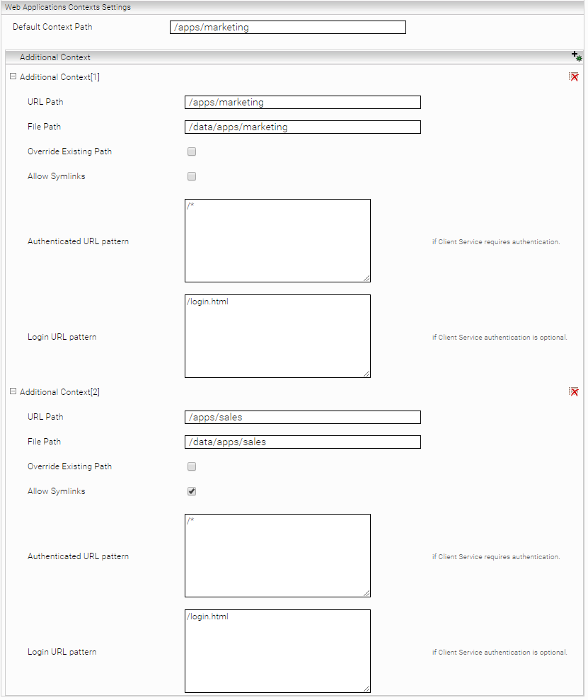The width and height of the screenshot is (588, 700).
Task: Click the Web Applications Contexts Settings title
Action: pos(68,6)
